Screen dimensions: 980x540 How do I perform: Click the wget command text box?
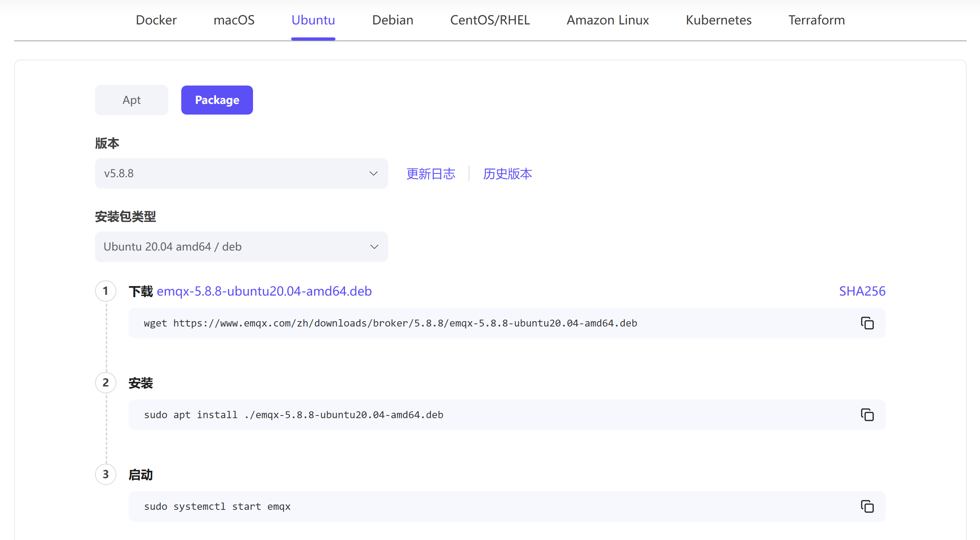click(390, 323)
